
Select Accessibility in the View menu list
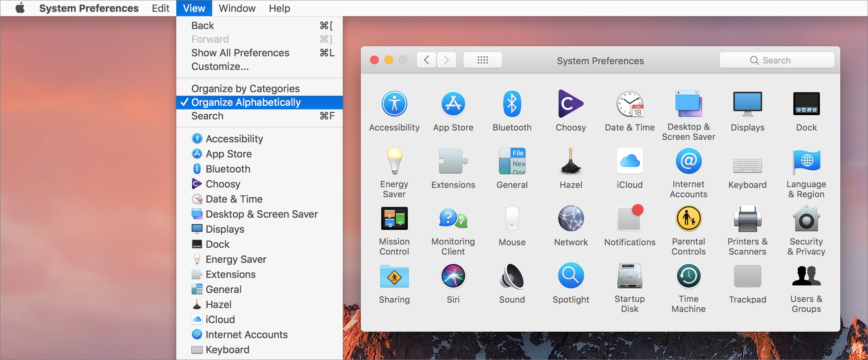click(x=260, y=139)
